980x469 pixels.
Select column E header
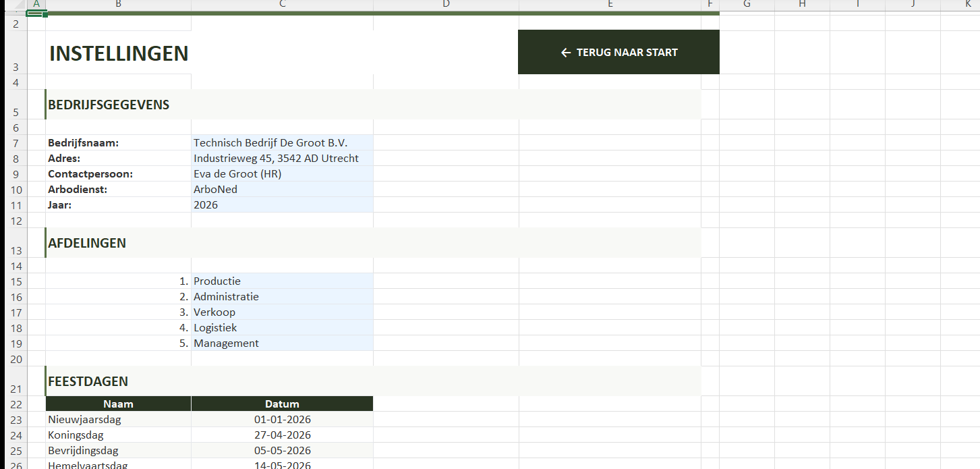610,5
